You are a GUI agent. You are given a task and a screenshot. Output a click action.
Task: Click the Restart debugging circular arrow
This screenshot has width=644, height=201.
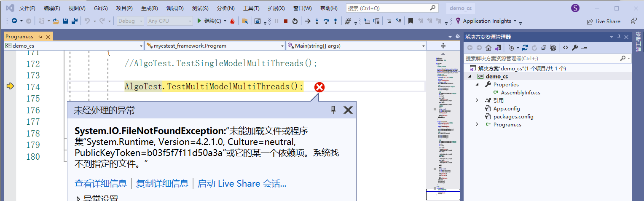tap(295, 21)
